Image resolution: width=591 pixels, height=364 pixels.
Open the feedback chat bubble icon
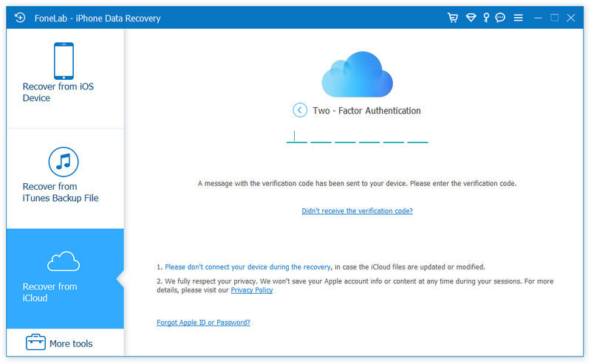[500, 18]
